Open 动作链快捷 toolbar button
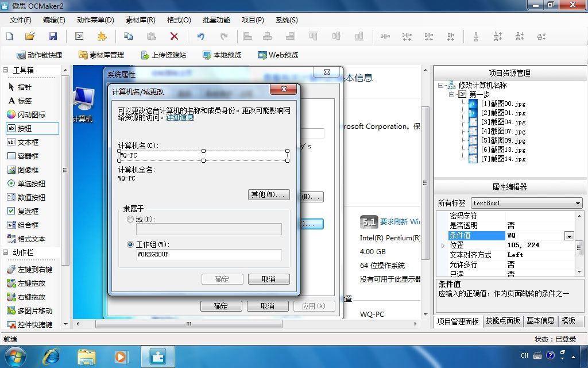Viewport: 588px width, 368px height. (x=40, y=55)
